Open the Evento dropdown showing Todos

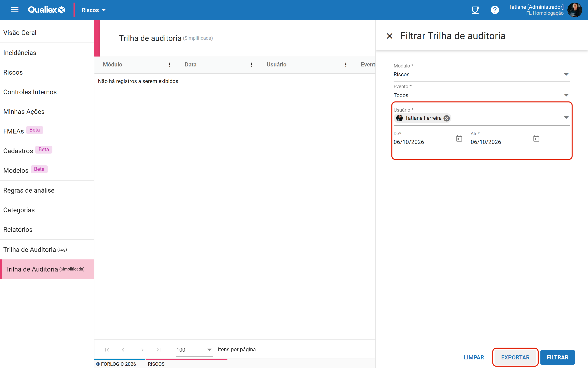(x=482, y=95)
